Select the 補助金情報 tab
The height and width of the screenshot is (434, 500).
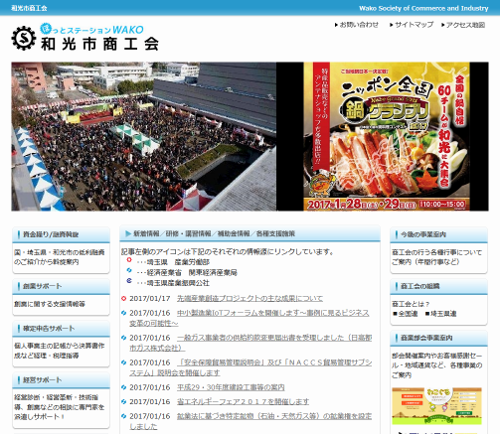(234, 234)
